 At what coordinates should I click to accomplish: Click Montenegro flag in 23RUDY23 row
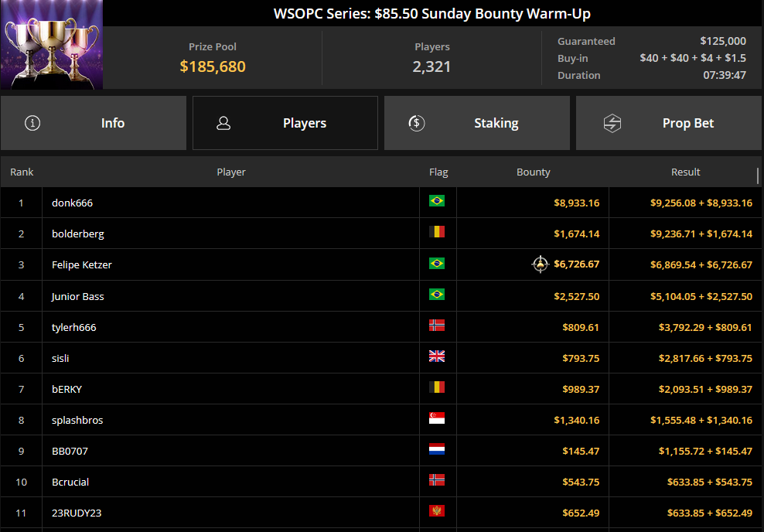point(437,510)
